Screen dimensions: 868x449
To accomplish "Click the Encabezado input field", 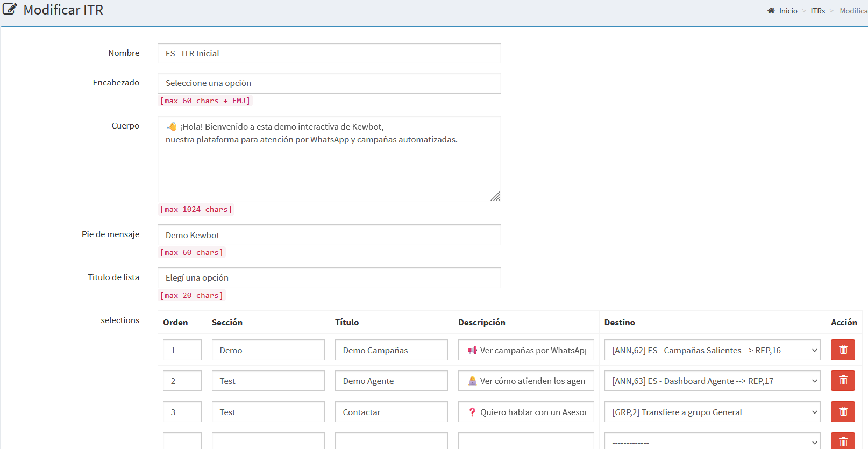I will 329,83.
